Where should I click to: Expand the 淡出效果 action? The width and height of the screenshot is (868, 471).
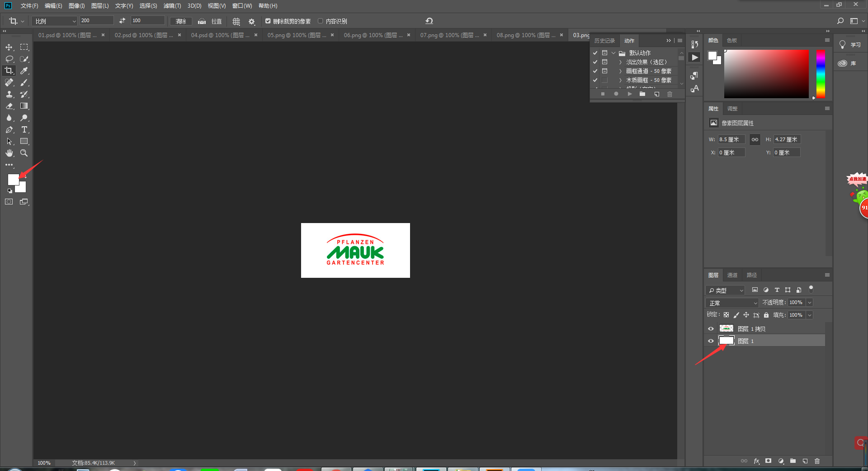click(x=620, y=62)
